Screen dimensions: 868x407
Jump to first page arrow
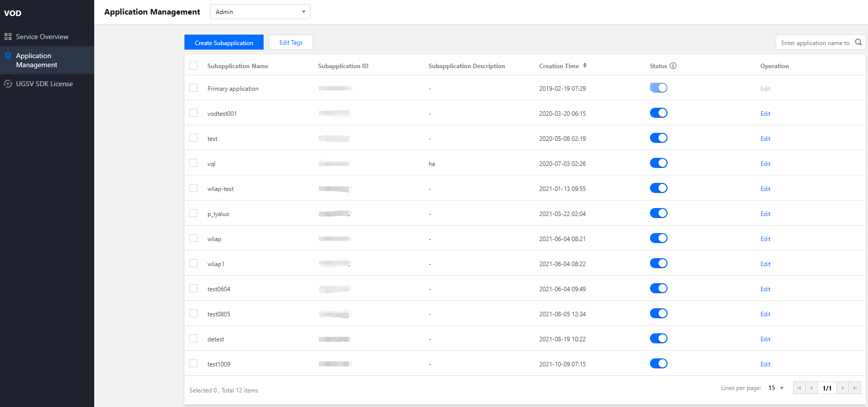click(x=799, y=388)
